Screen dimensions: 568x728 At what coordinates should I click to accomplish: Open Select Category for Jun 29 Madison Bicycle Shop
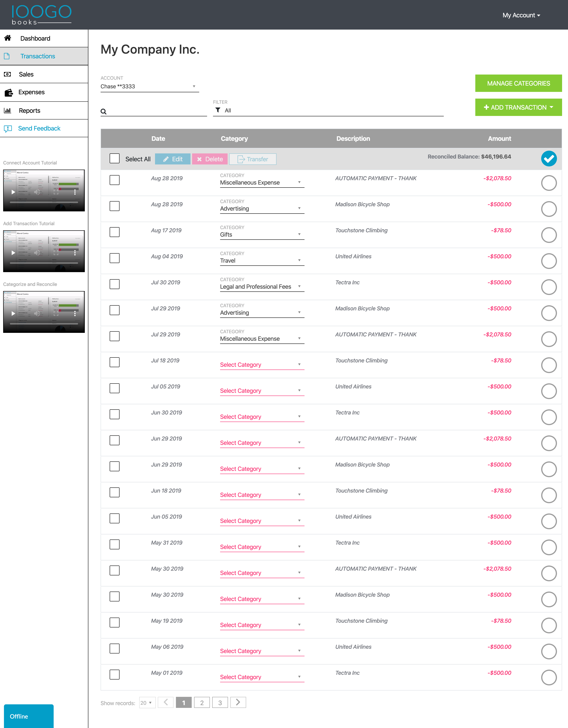coord(262,469)
